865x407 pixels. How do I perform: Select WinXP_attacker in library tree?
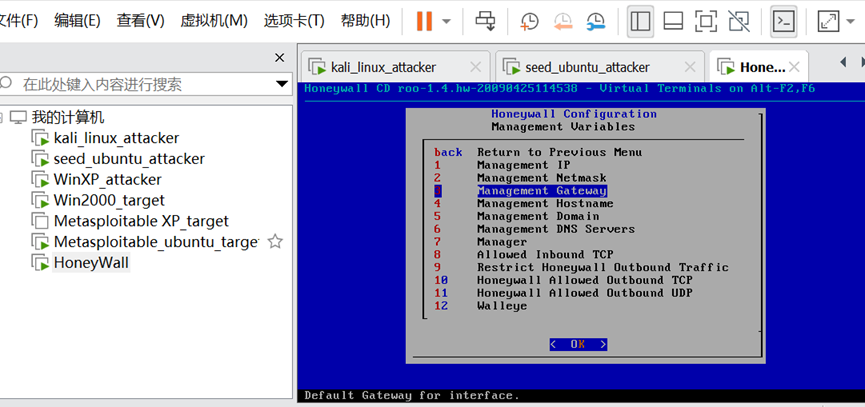108,180
